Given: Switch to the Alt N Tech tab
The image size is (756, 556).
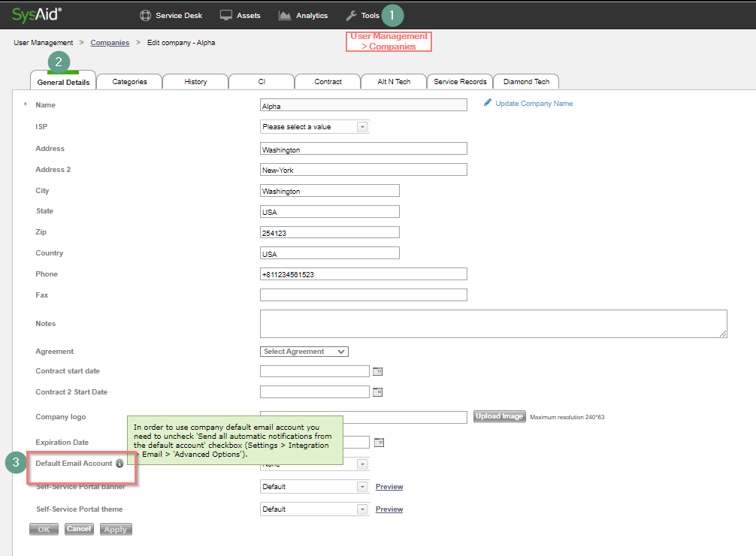Looking at the screenshot, I should (394, 81).
